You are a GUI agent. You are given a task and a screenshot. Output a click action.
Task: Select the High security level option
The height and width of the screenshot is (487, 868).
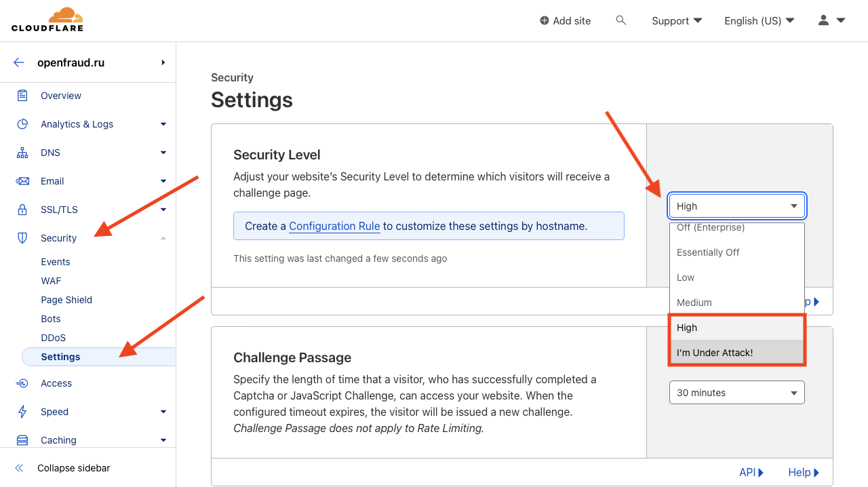point(737,328)
